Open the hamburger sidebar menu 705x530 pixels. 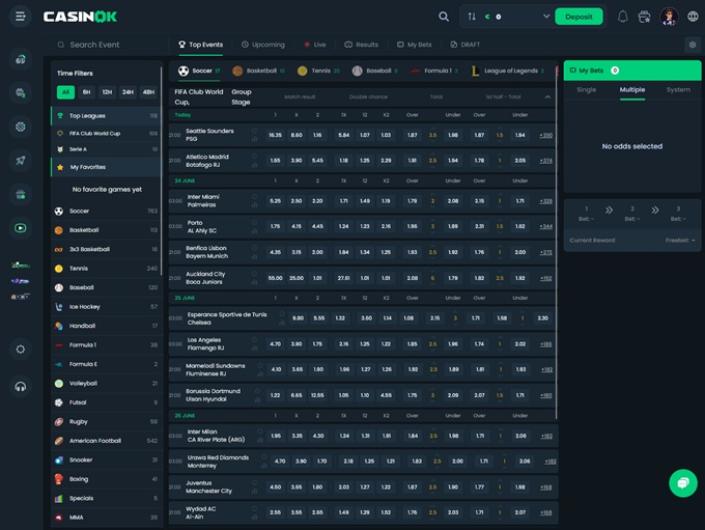(20, 16)
